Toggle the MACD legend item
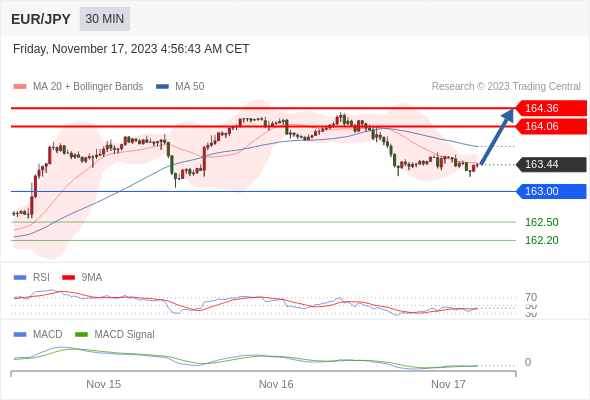The image size is (590, 400). pos(38,335)
